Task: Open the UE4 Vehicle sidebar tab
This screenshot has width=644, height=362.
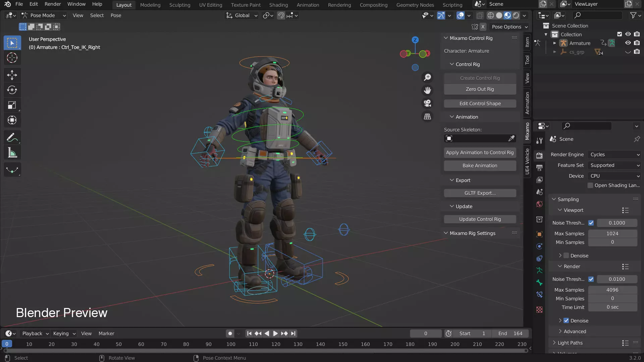Action: pyautogui.click(x=527, y=161)
